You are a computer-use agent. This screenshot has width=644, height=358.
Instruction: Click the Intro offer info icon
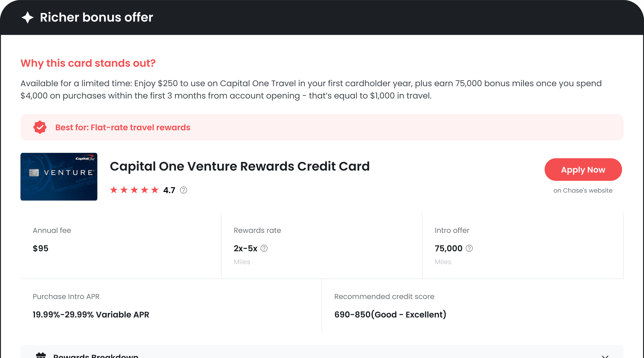pyautogui.click(x=469, y=248)
